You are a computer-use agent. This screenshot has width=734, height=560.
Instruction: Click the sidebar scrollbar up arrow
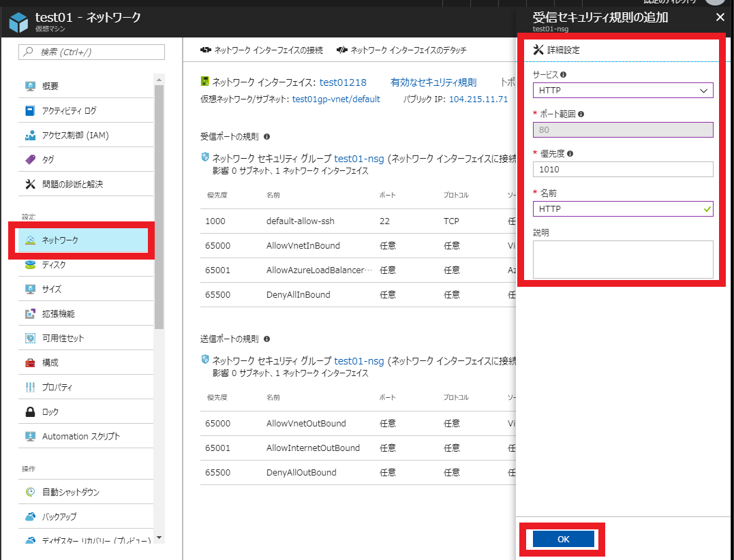(x=159, y=80)
